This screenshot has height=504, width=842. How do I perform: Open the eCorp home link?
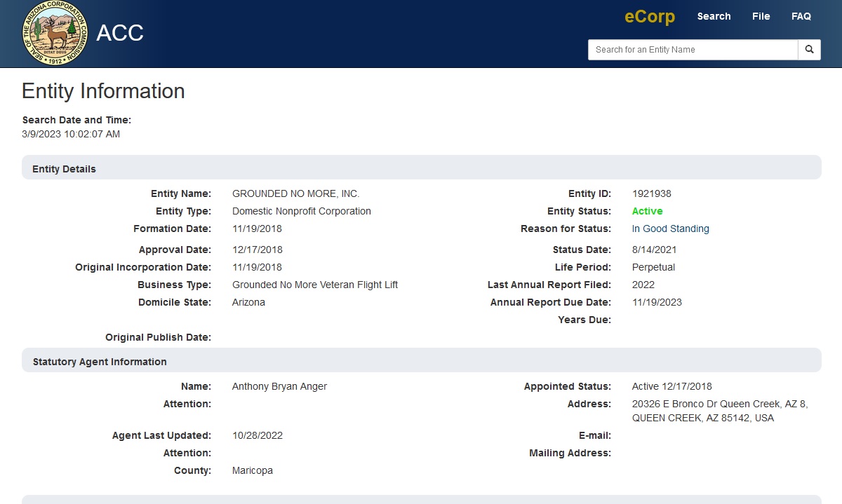click(650, 17)
